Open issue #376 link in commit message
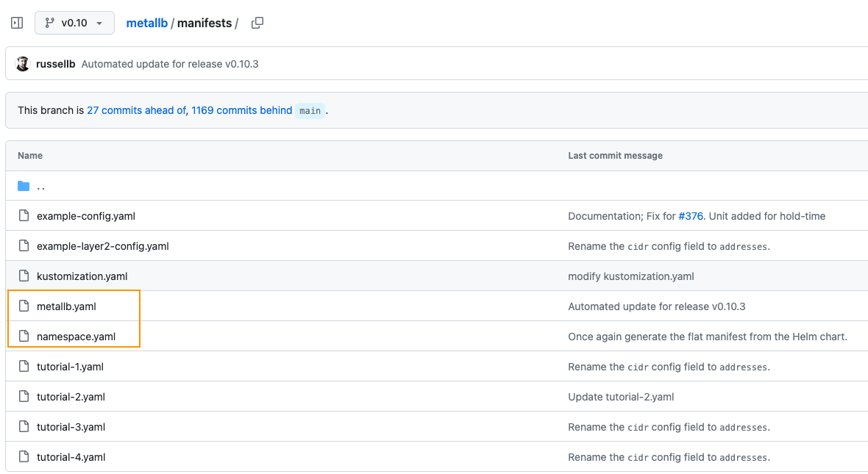The image size is (868, 474). [691, 216]
